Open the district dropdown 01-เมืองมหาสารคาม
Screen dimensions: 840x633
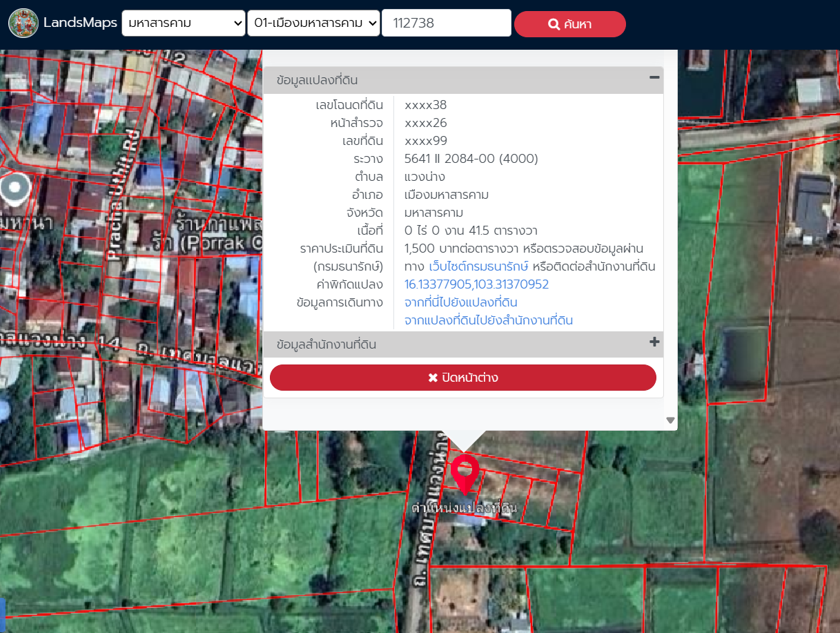click(x=313, y=23)
